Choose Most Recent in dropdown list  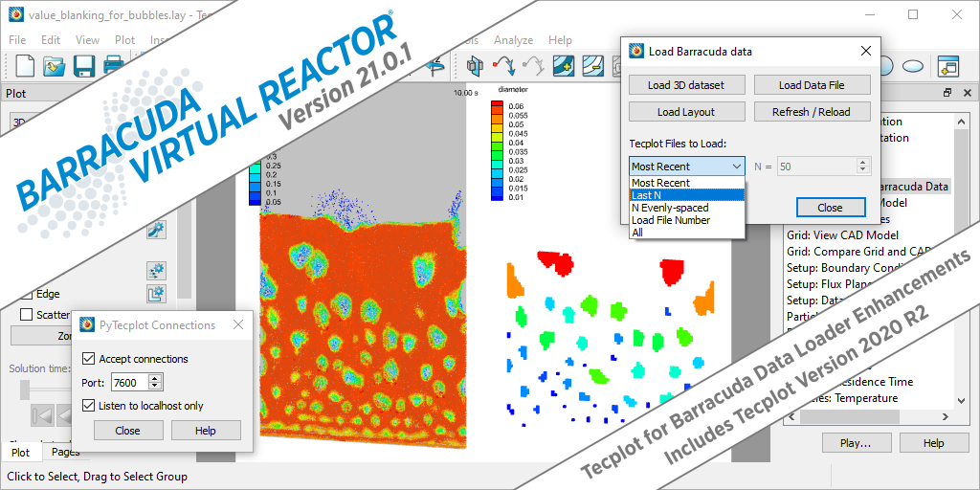pos(687,183)
